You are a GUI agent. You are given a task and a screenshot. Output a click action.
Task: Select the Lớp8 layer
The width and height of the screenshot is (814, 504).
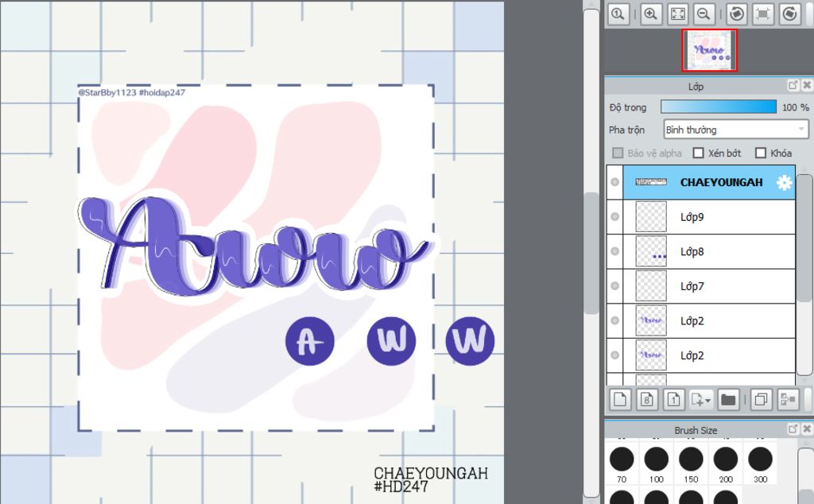coord(709,251)
